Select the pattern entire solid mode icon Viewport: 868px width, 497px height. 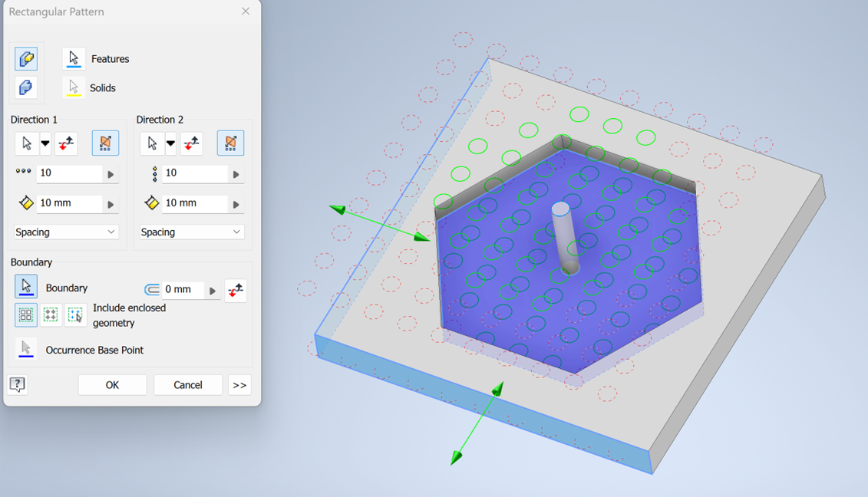[26, 87]
